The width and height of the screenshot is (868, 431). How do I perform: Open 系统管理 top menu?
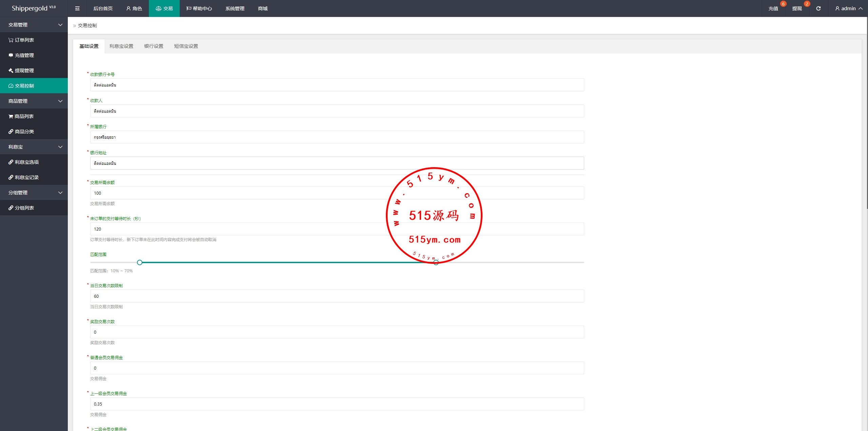point(235,8)
